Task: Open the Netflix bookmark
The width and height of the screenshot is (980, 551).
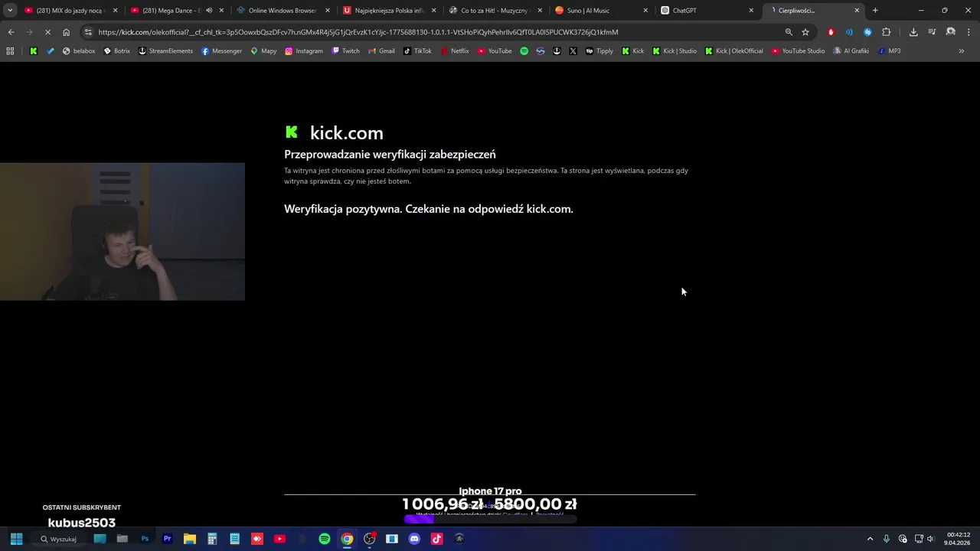Action: (454, 51)
